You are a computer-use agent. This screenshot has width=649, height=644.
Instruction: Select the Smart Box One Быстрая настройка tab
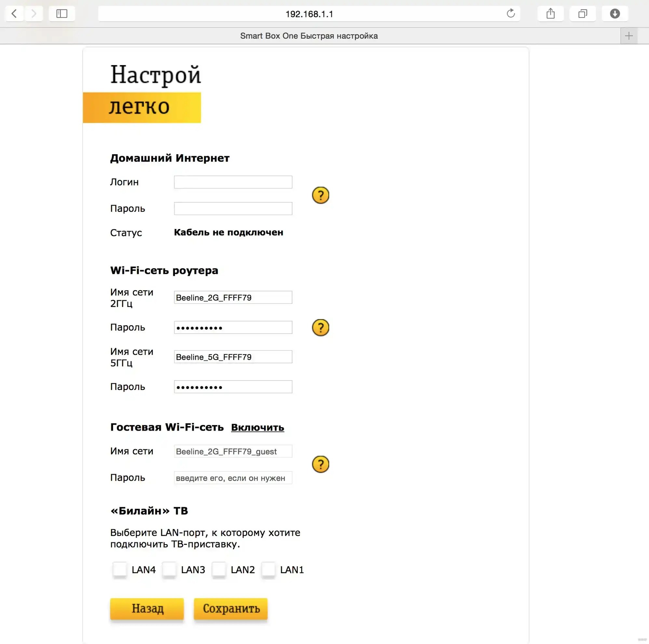pos(309,36)
